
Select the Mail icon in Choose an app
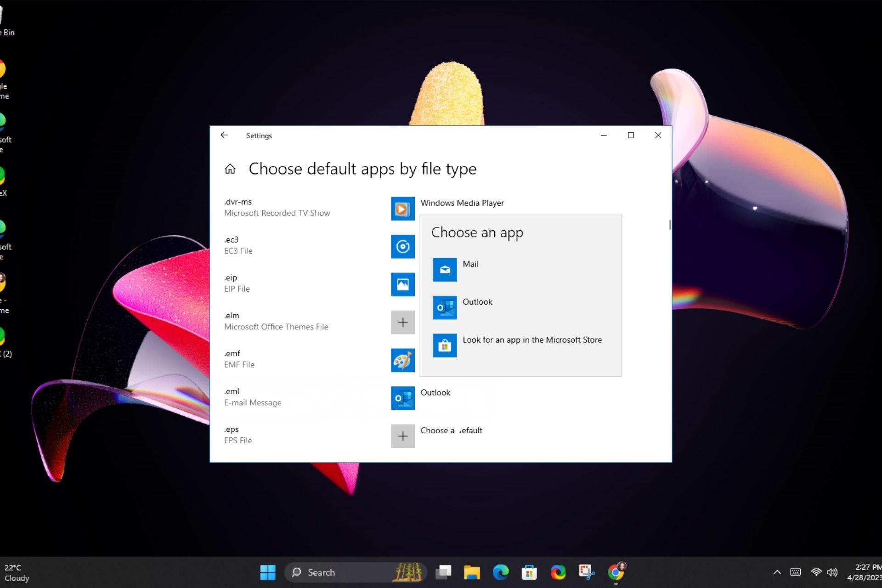[x=445, y=270]
